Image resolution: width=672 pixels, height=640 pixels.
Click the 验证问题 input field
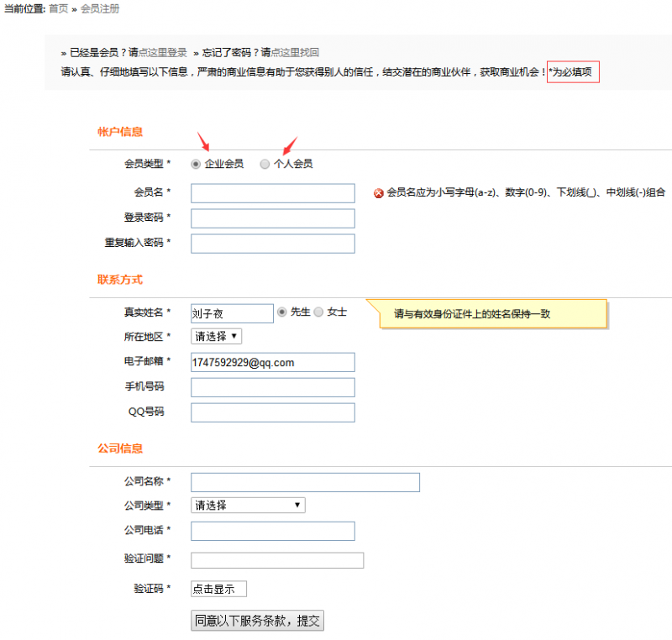click(277, 560)
